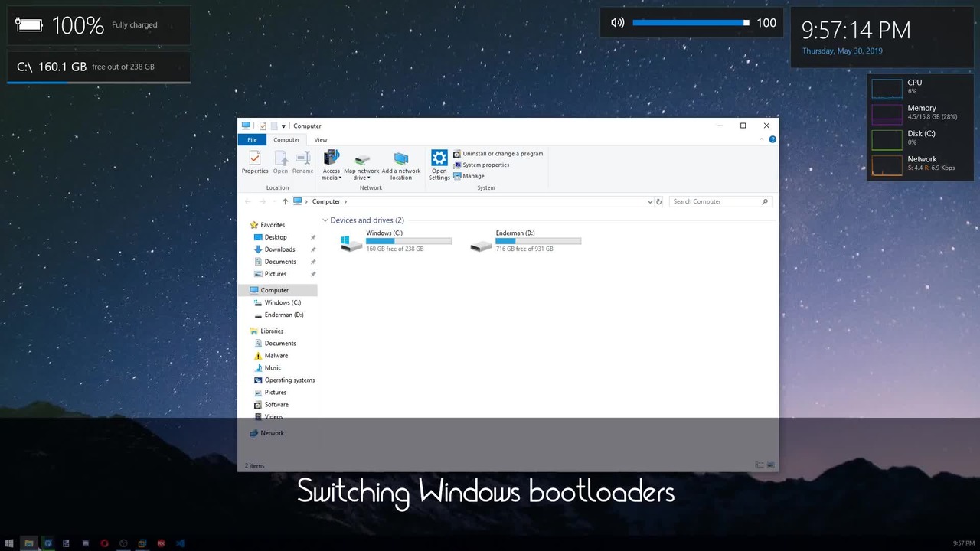The height and width of the screenshot is (551, 980).
Task: Mute sound via speaker icon widget
Action: click(x=617, y=23)
